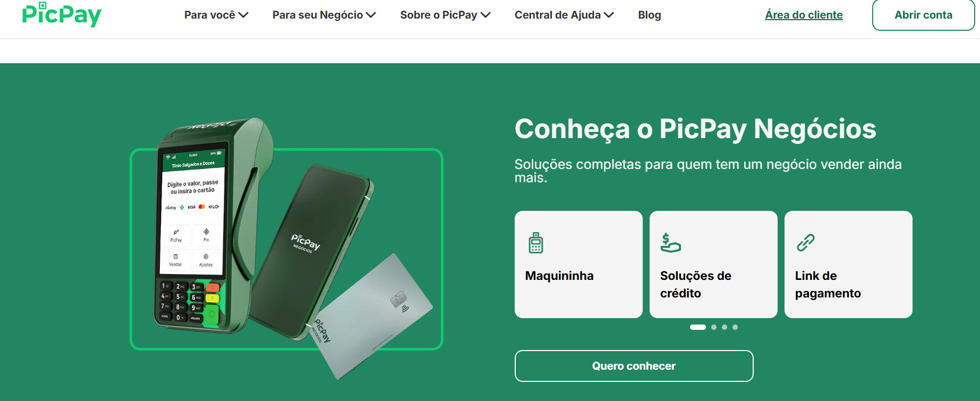The height and width of the screenshot is (401, 980).
Task: Expand the Para você chevron
Action: 243,15
